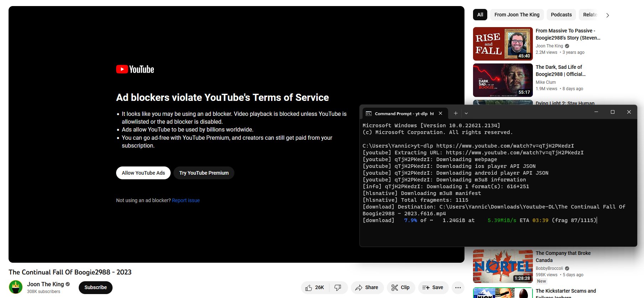Maximize the Command Prompt window
The width and height of the screenshot is (644, 298).
click(613, 112)
